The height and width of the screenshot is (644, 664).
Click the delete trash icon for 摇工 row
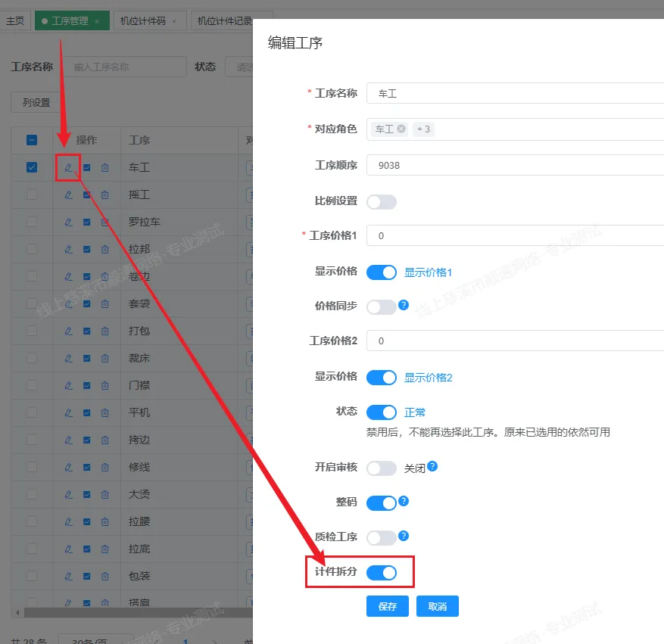point(104,194)
